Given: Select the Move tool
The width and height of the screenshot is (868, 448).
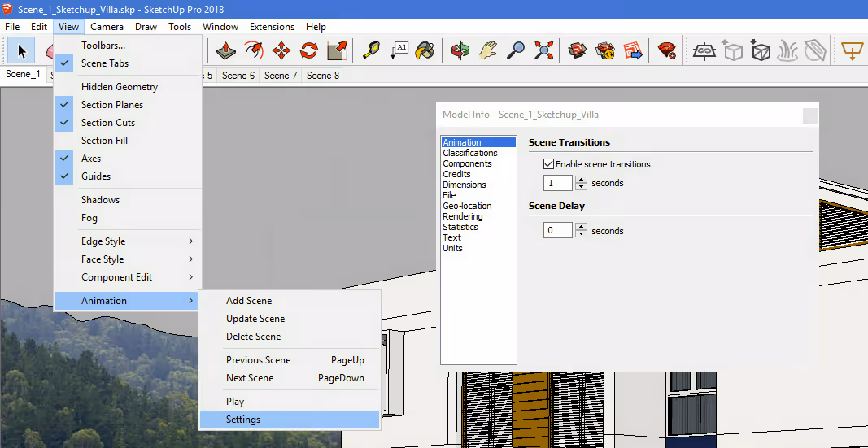Looking at the screenshot, I should click(x=281, y=51).
